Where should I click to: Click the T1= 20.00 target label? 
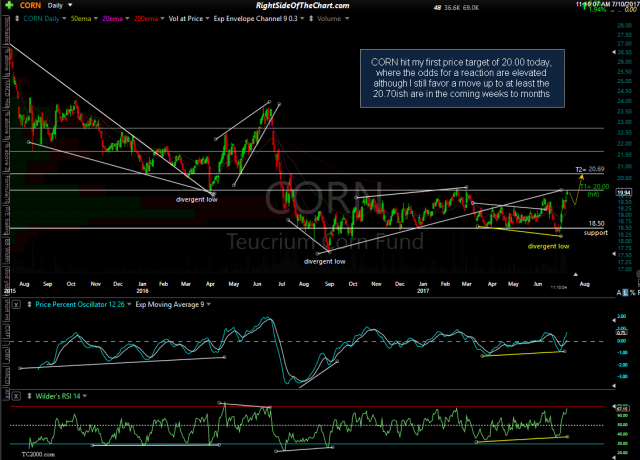595,187
